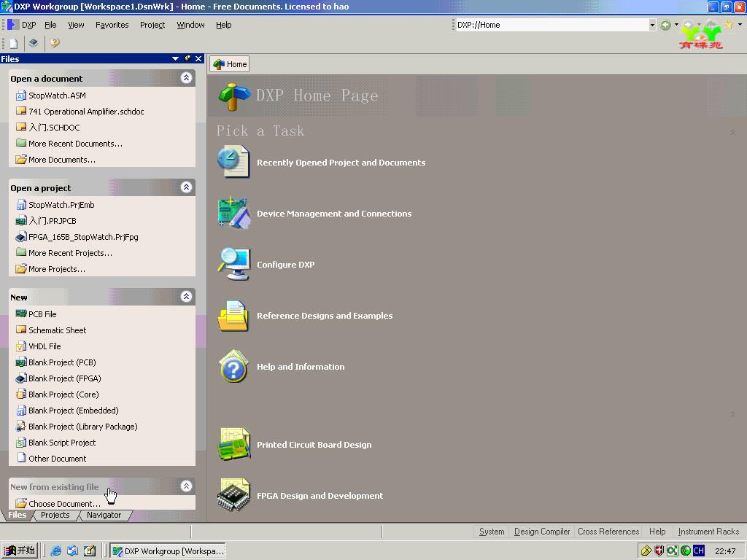The width and height of the screenshot is (747, 560).
Task: Click the help advisor toolbar icon
Action: click(54, 43)
